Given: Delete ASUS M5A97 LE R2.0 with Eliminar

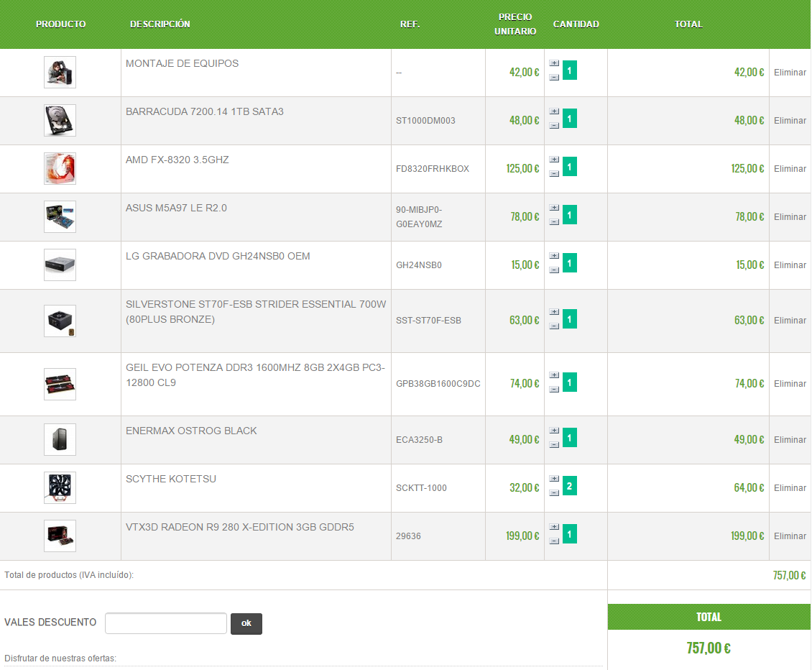Looking at the screenshot, I should pyautogui.click(x=790, y=217).
